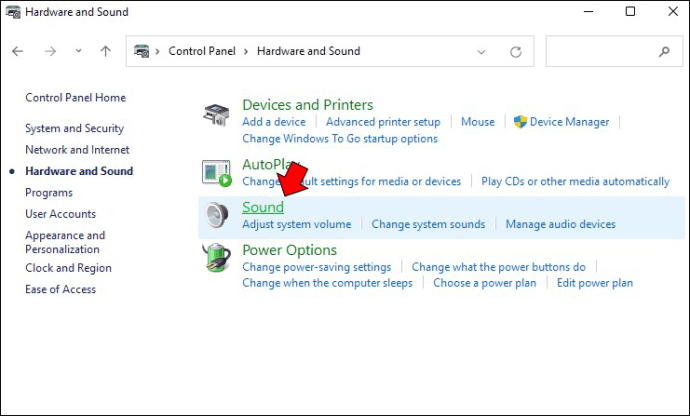The image size is (690, 416).
Task: Expand breadcrumb chevron before Control Panel
Action: click(x=157, y=52)
